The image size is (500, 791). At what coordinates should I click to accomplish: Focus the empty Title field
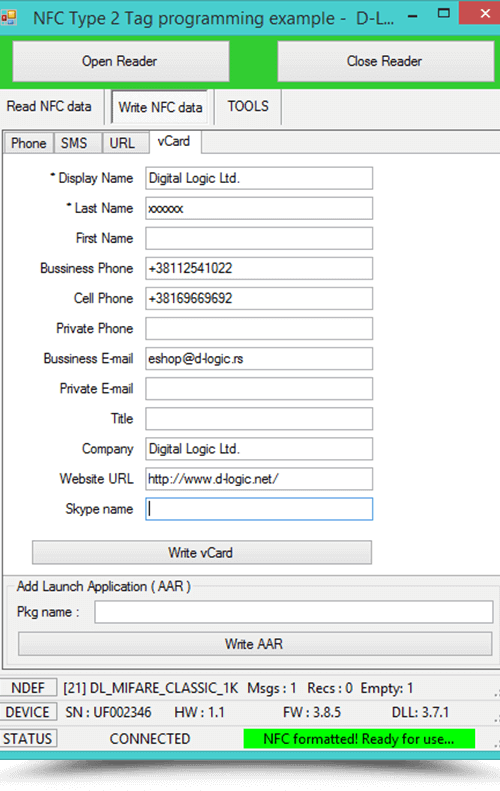[259, 419]
